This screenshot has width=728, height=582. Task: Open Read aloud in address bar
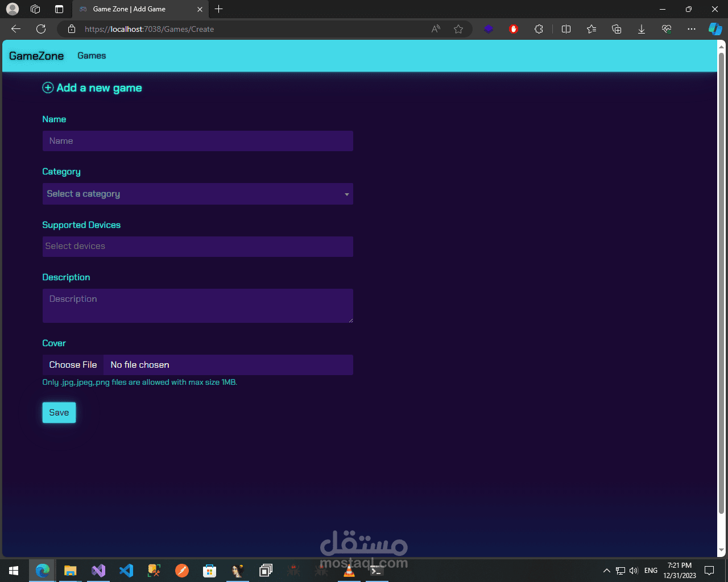(436, 29)
